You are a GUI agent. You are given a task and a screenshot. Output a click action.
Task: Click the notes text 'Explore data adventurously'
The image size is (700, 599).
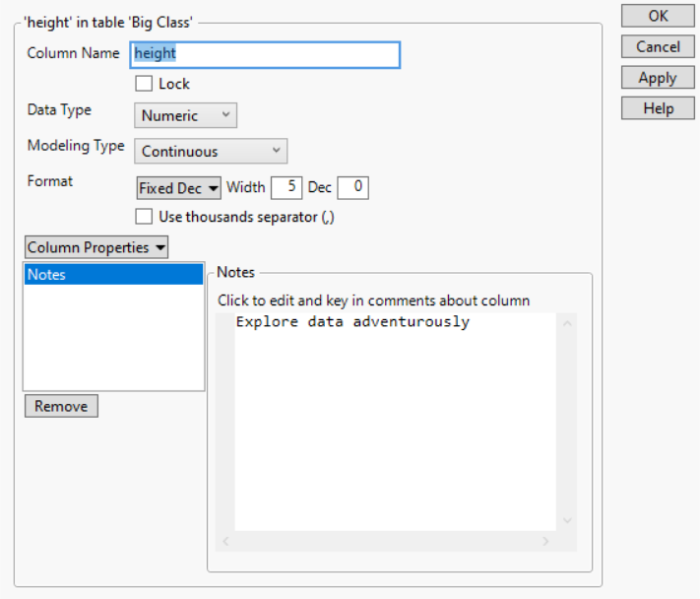352,321
